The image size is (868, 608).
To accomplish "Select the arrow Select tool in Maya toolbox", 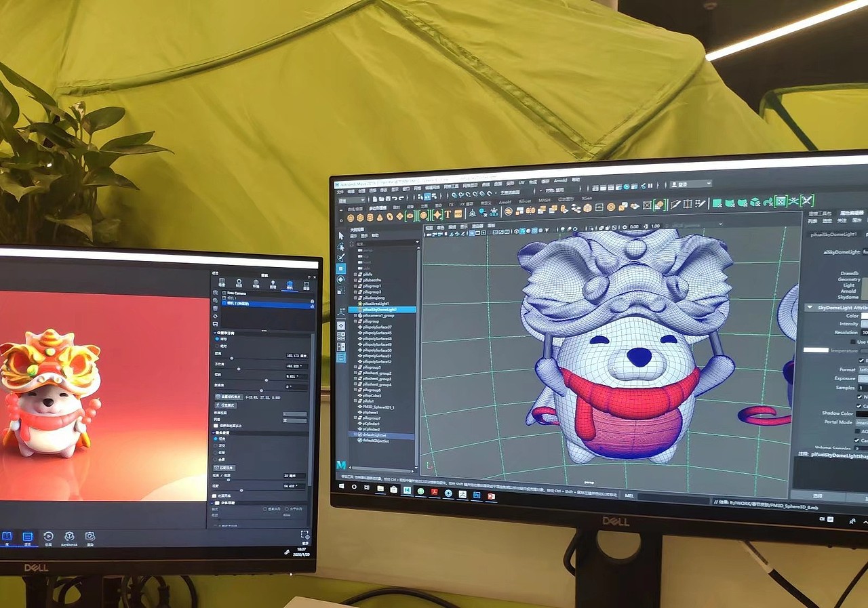I will pyautogui.click(x=341, y=236).
